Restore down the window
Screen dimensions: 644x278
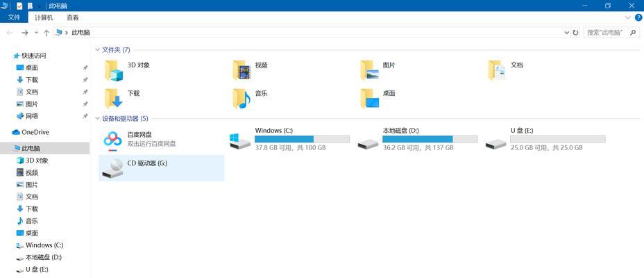[x=608, y=6]
